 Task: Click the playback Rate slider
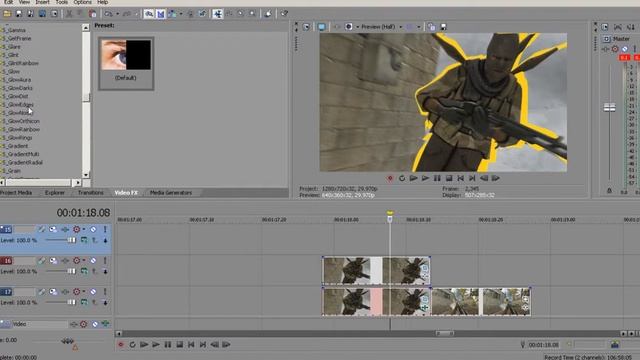pyautogui.click(x=67, y=341)
